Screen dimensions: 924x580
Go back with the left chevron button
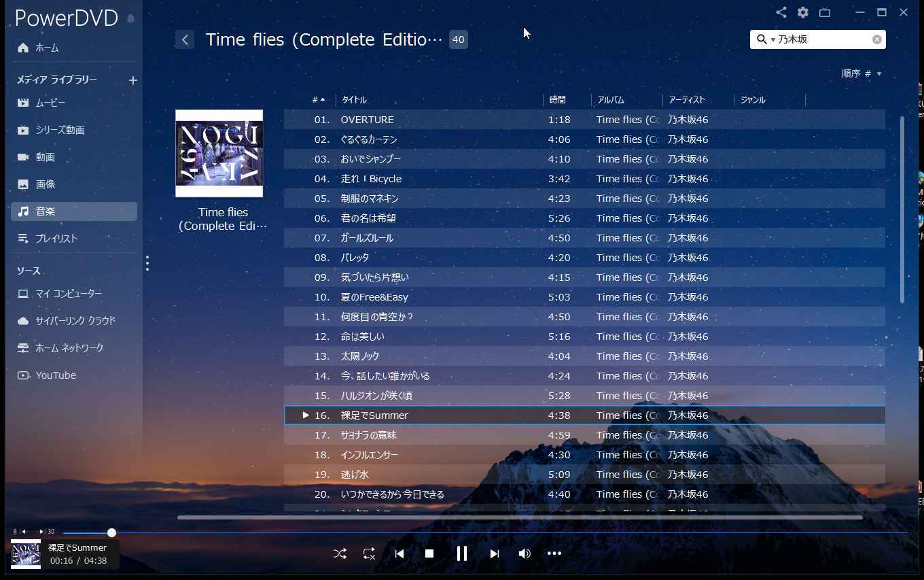(x=185, y=39)
